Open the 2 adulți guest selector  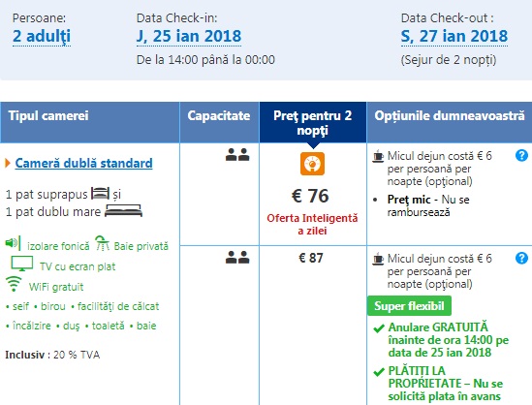pyautogui.click(x=42, y=36)
